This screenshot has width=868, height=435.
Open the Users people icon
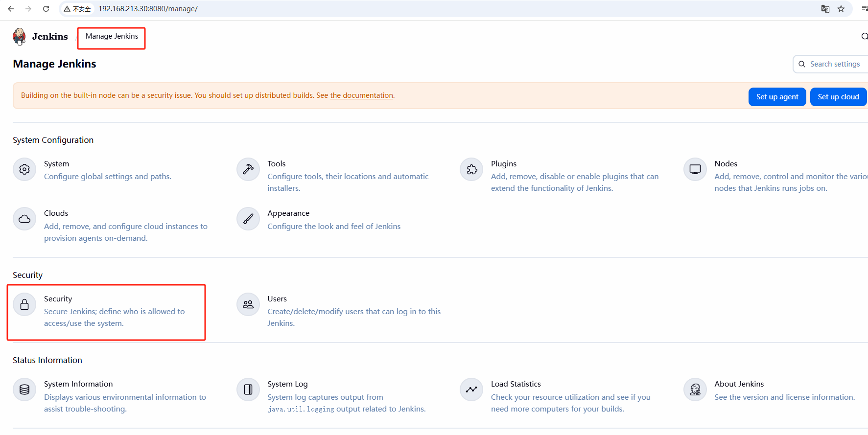[248, 304]
